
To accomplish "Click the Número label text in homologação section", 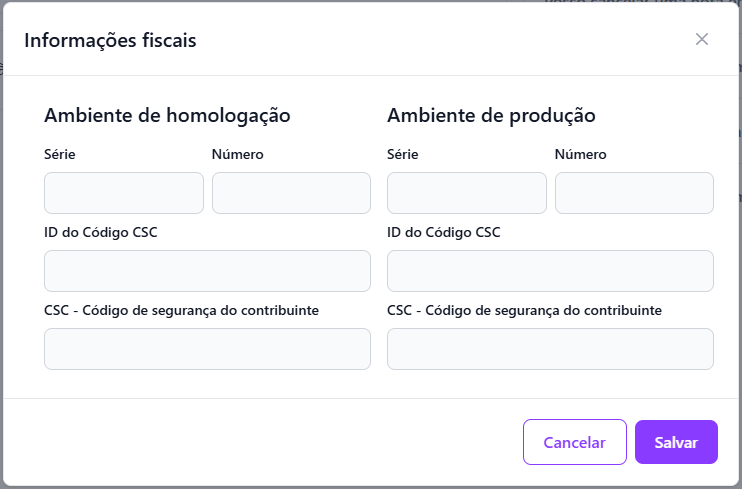I will (238, 154).
